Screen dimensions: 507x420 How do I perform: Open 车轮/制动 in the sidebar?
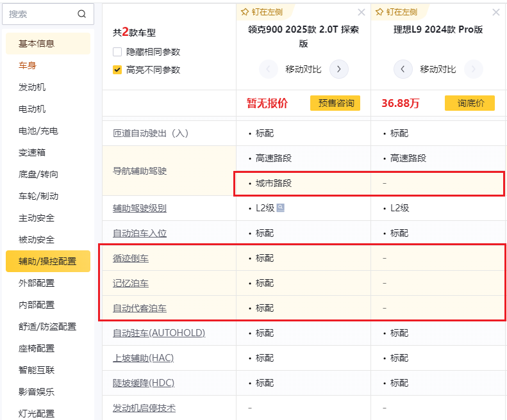[38, 196]
